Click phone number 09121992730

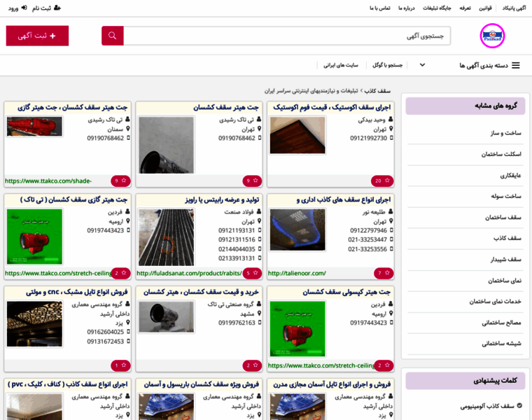point(368,138)
